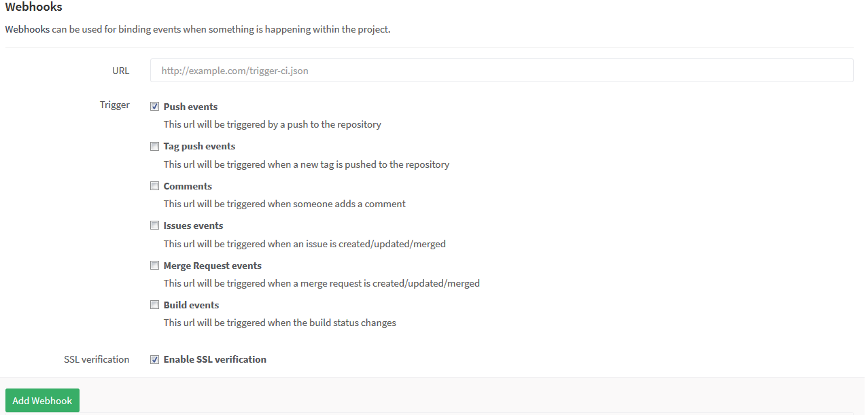
Task: Click the 'Webhooks' page heading
Action: tap(34, 7)
